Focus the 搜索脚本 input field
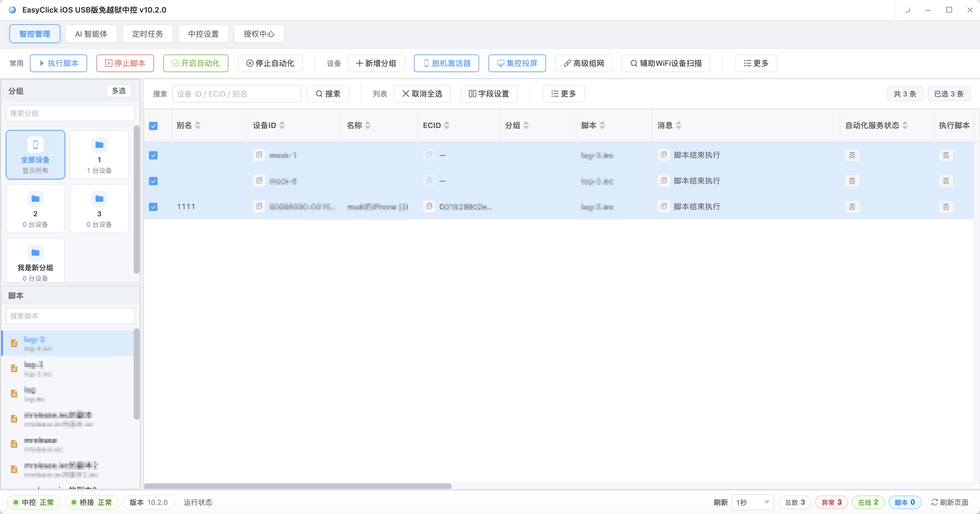This screenshot has height=514, width=980. click(70, 316)
